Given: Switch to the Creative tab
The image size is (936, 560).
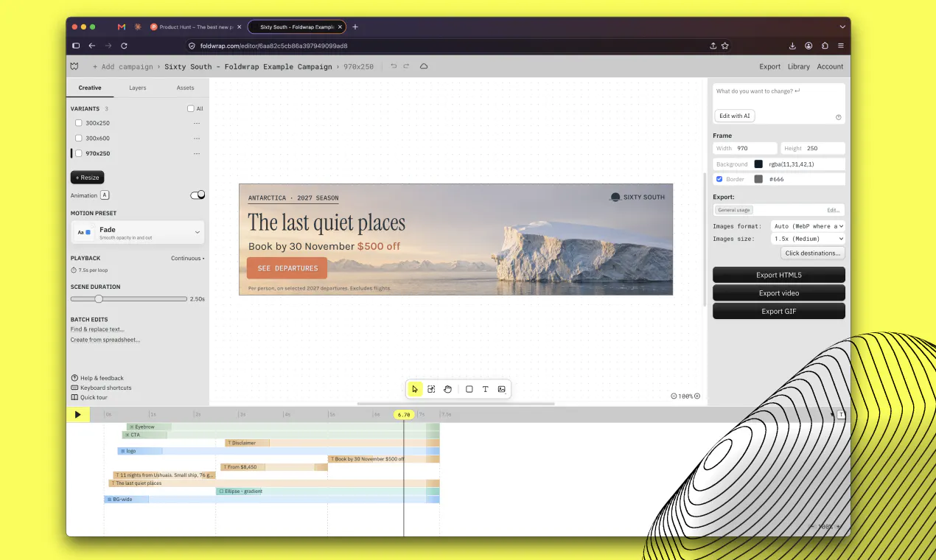Looking at the screenshot, I should click(90, 88).
